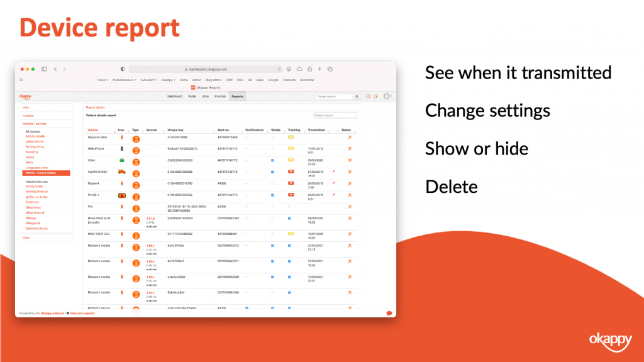Click Help and support footer link
Image resolution: width=644 pixels, height=362 pixels.
point(82,314)
